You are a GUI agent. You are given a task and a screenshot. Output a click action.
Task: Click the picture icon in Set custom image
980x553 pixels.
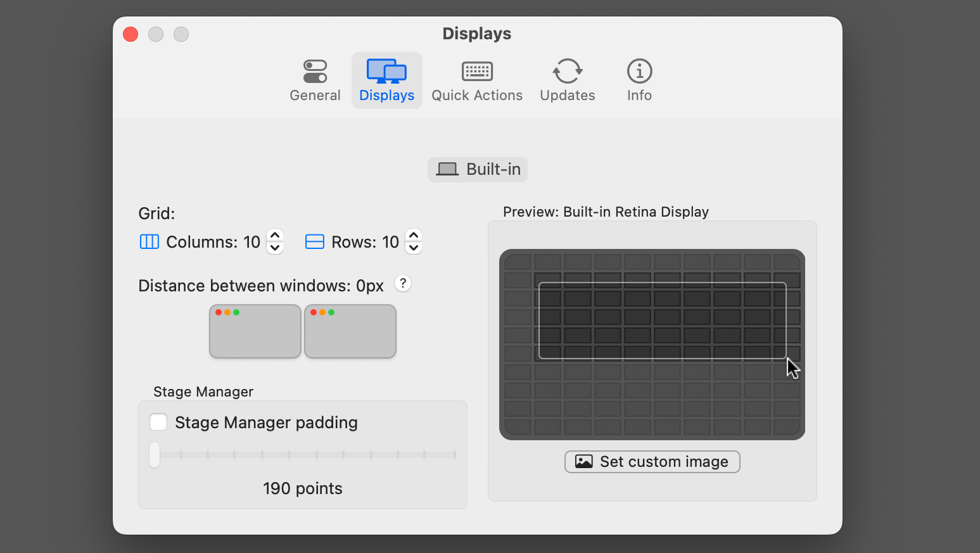584,462
